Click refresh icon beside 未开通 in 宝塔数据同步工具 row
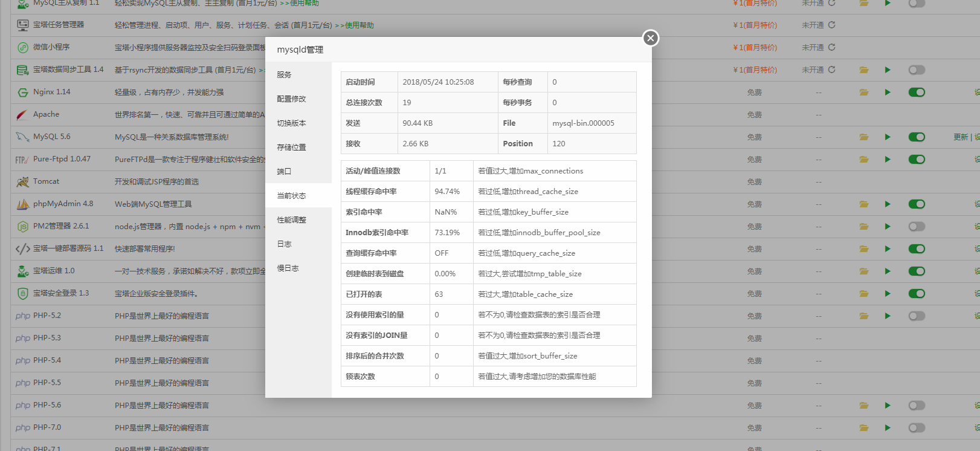 832,70
